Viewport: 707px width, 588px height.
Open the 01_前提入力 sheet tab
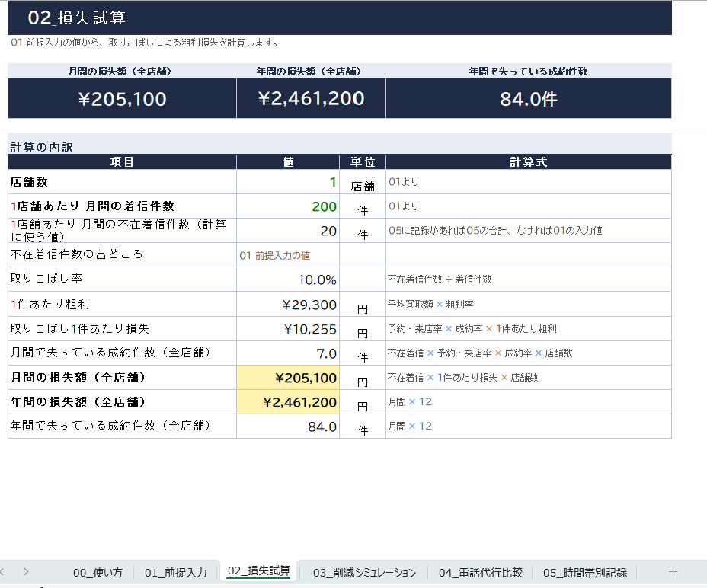175,573
